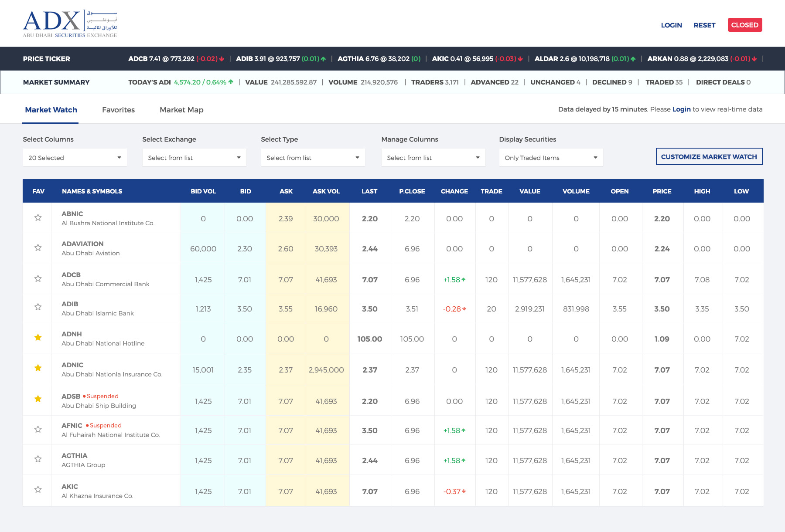Mark ADCB as favorite using star
The height and width of the screenshot is (532, 785).
[38, 278]
